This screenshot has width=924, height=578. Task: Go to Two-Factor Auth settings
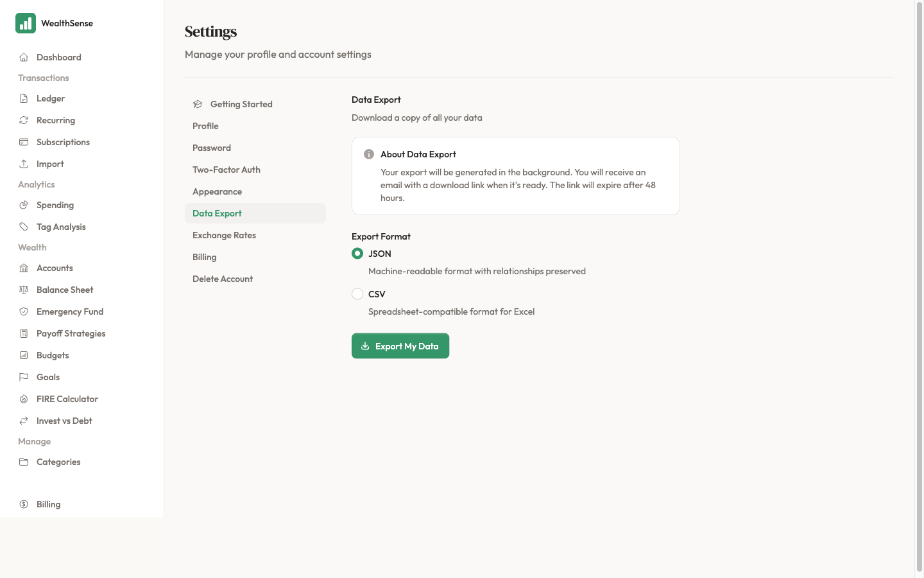pyautogui.click(x=255, y=170)
